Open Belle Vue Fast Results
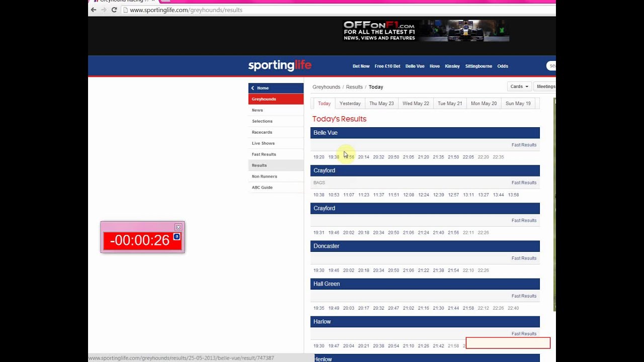The width and height of the screenshot is (644, 362). coord(524,145)
